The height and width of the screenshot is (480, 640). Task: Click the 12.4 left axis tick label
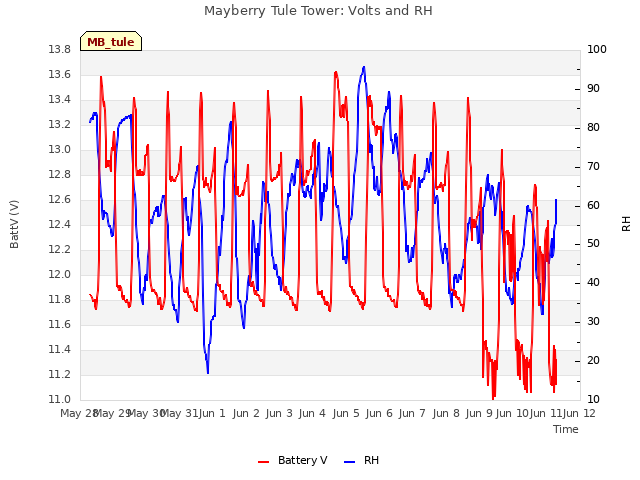[x=60, y=224]
